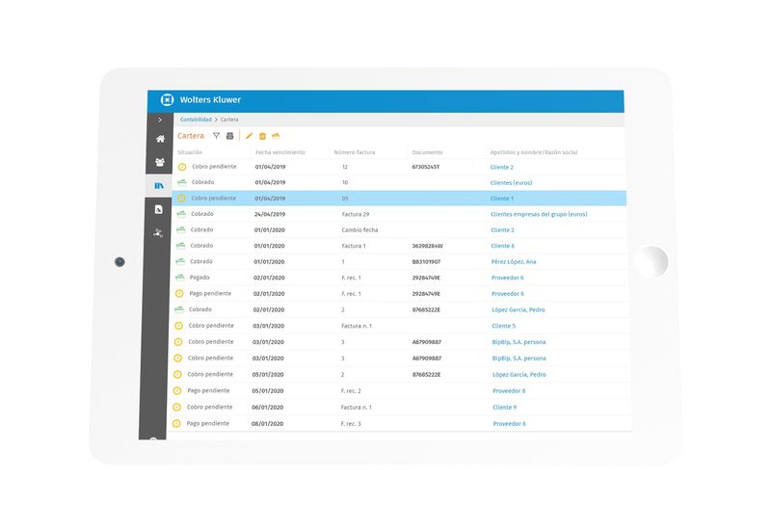The image size is (771, 532).
Task: Click the clock icon on Proveedor 8 row
Action: tap(177, 391)
